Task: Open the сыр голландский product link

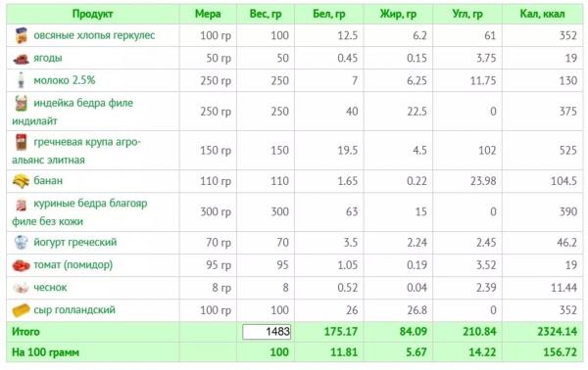Action: (74, 309)
